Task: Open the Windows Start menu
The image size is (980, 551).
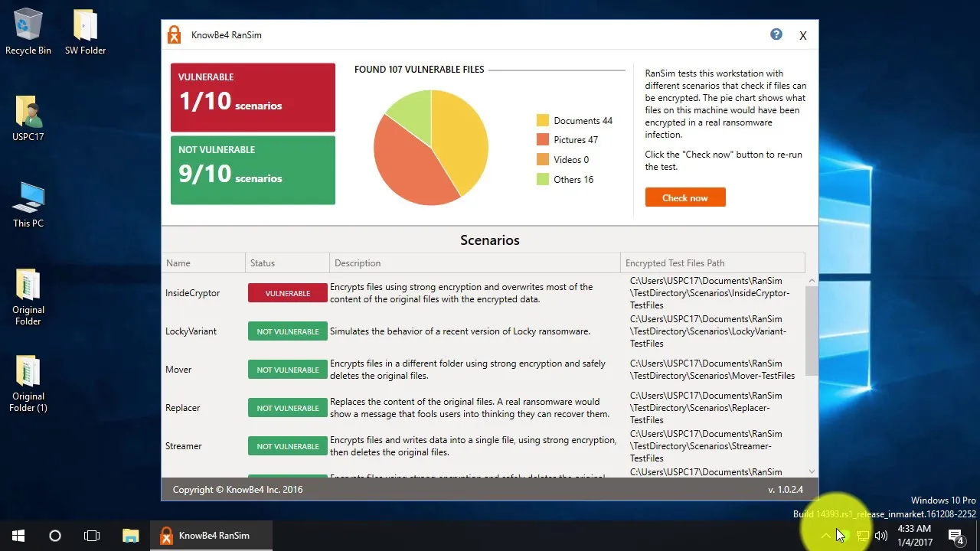Action: [18, 536]
